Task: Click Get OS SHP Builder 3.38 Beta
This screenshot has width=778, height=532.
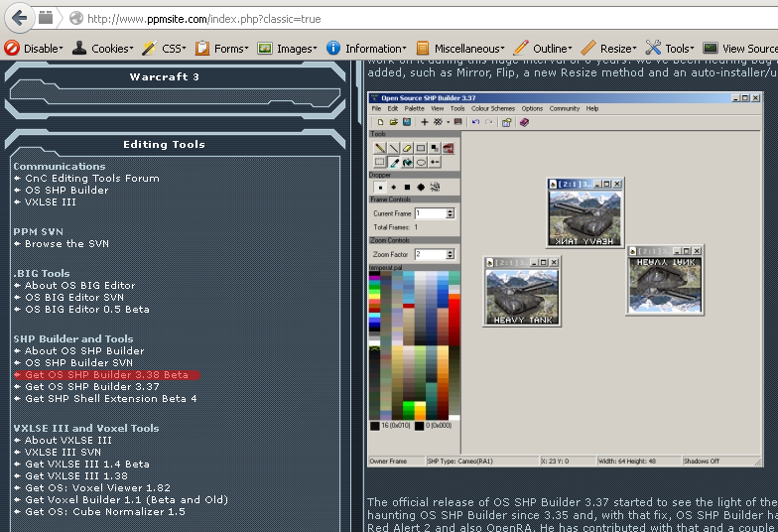Action: coord(106,375)
